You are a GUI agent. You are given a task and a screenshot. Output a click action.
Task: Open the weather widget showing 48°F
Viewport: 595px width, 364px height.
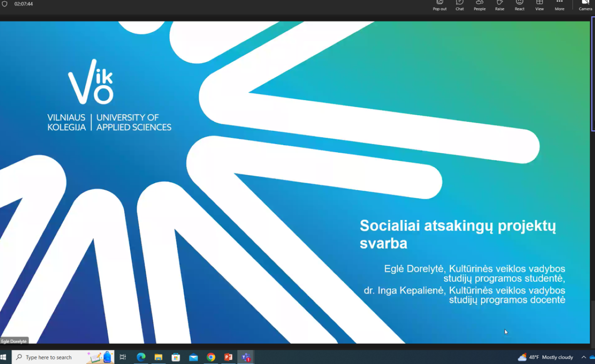(546, 357)
